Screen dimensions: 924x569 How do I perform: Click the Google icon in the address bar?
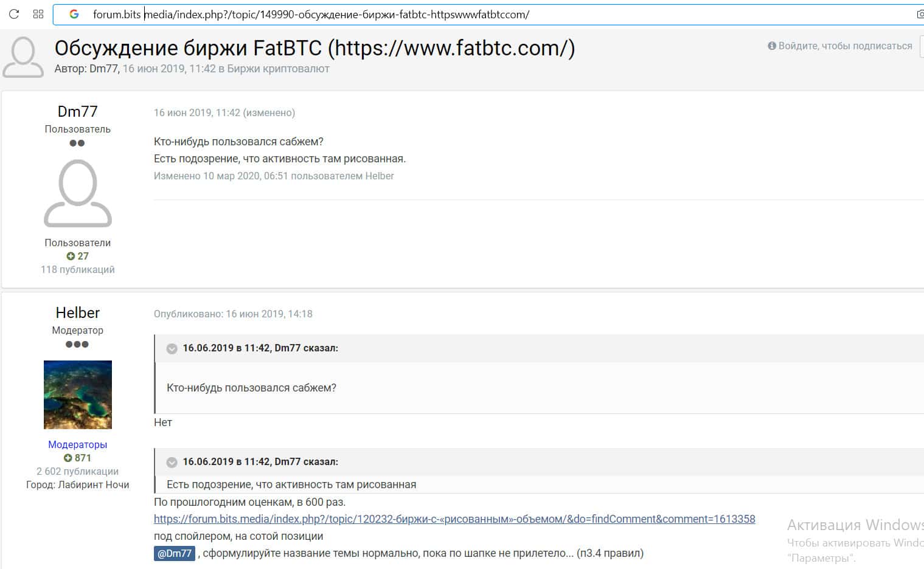74,14
